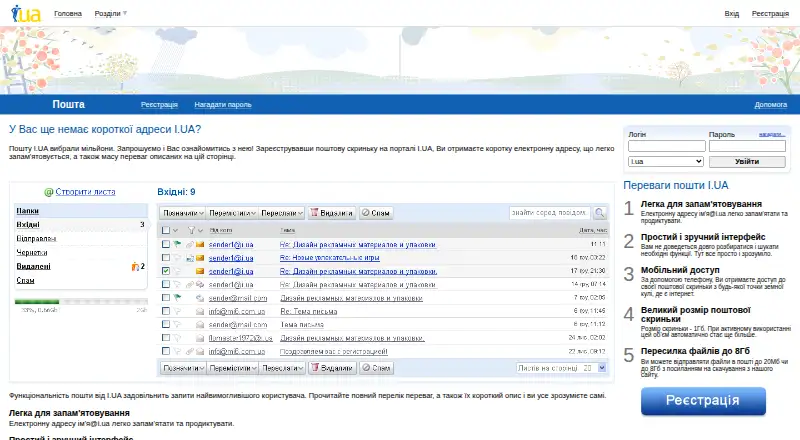Click 'Нагадати пароль' in the blue bar
Viewport: 800px width, 440px height.
(x=223, y=105)
